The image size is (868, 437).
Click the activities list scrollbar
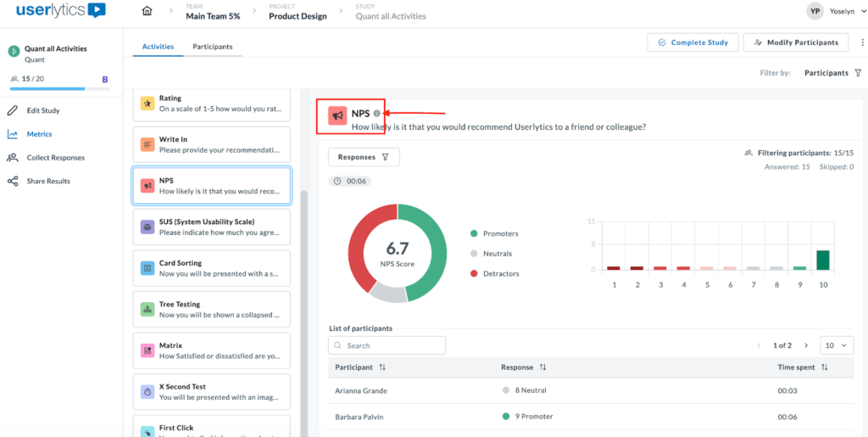coord(303,313)
